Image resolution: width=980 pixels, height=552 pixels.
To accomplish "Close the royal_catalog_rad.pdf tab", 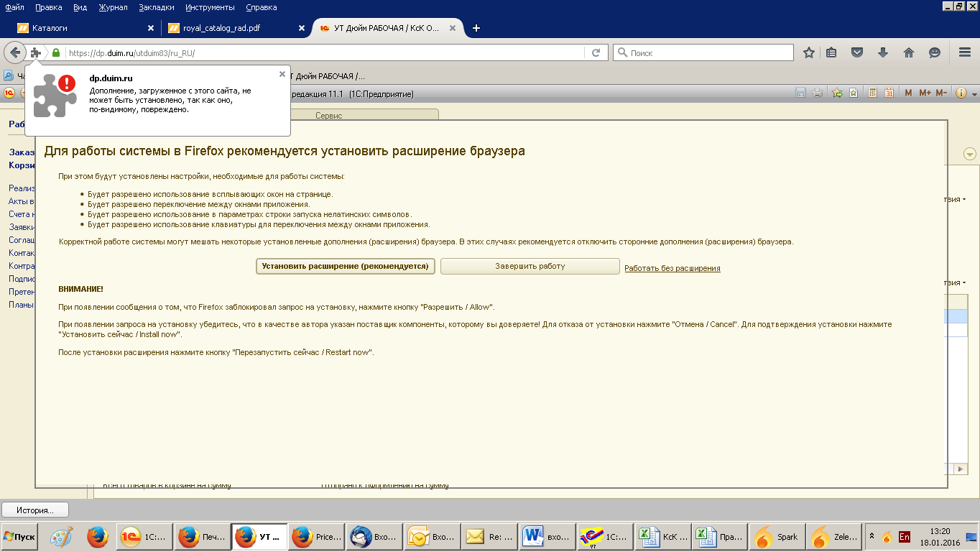I will point(301,28).
